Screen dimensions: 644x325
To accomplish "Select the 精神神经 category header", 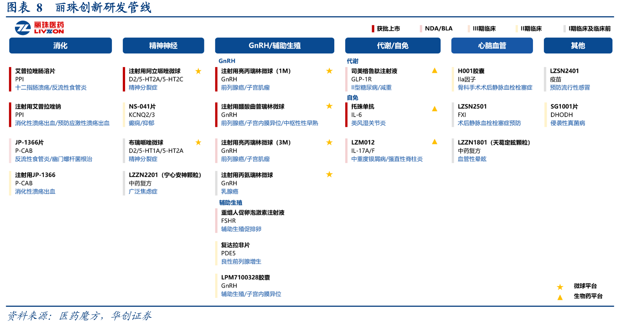I will [x=163, y=45].
